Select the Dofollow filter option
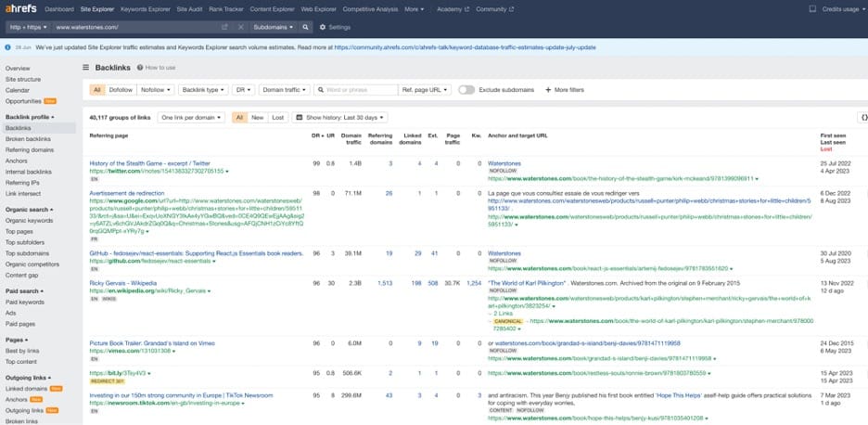The height and width of the screenshot is (425, 868). click(x=121, y=90)
